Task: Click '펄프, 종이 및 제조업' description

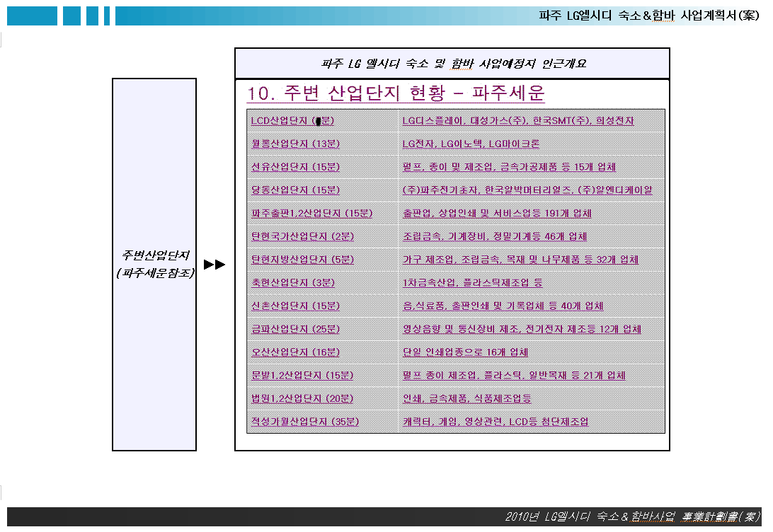Action: click(x=509, y=167)
